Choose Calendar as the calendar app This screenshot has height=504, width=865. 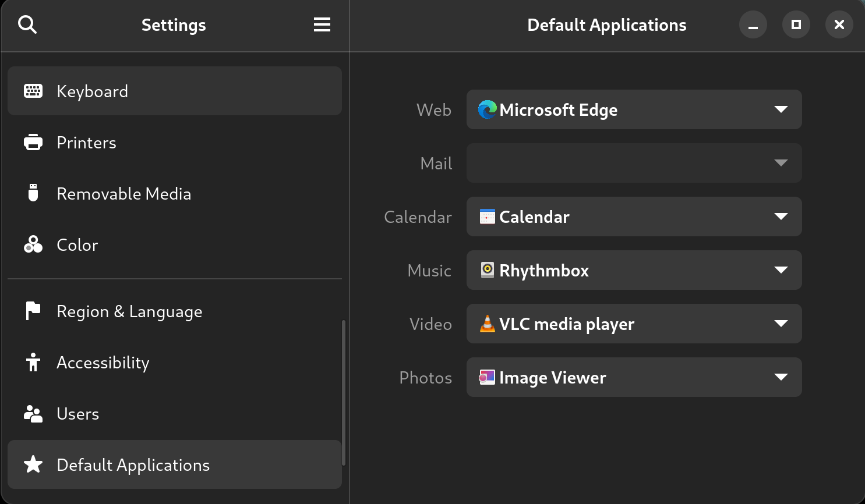(634, 216)
